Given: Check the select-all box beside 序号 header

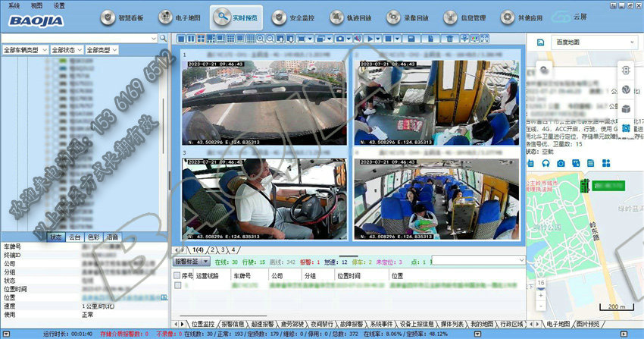Looking at the screenshot, I should coord(177,275).
